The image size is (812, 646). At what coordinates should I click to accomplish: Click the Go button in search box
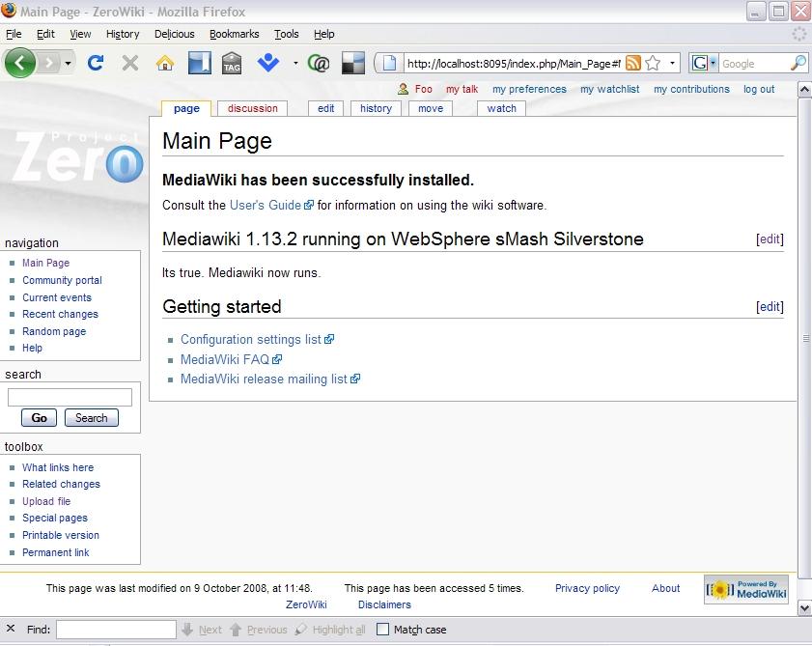click(39, 417)
